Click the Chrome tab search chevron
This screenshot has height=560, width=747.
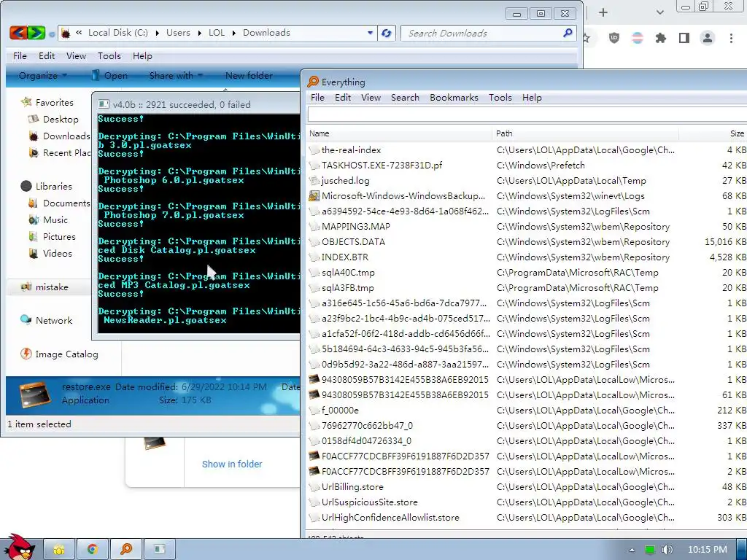click(659, 12)
